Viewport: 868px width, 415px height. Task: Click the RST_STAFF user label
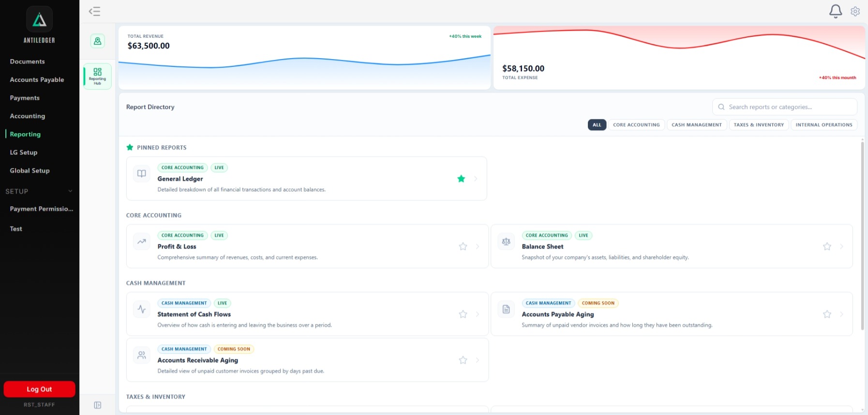pos(39,405)
